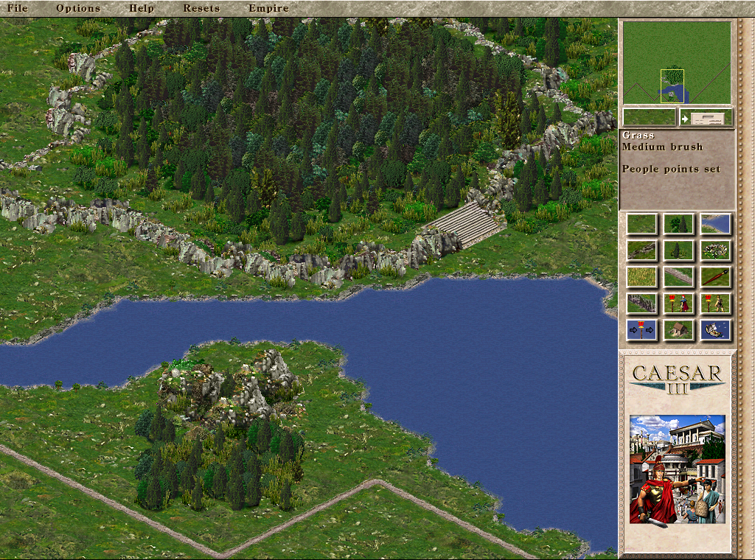Open the Empire menu
The width and height of the screenshot is (755, 560).
pyautogui.click(x=268, y=8)
